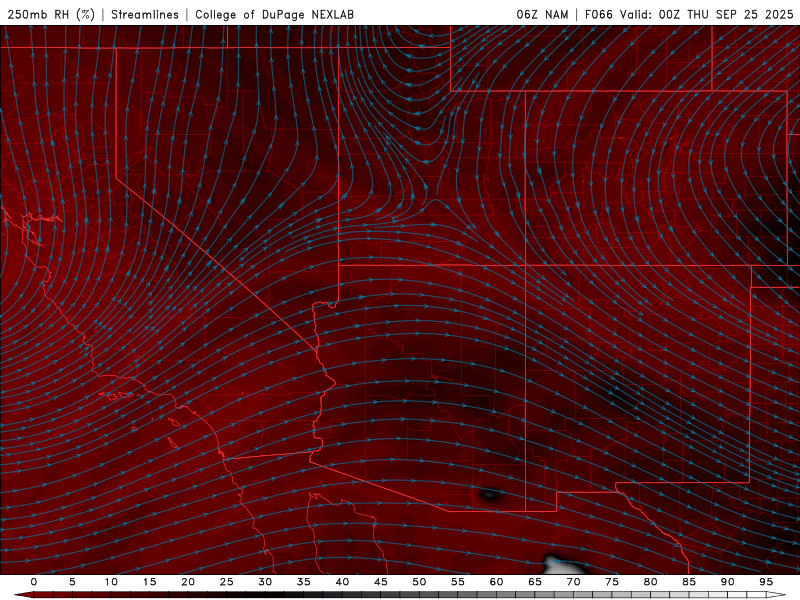The image size is (800, 600).
Task: Select the colorbar scale label "45"
Action: click(x=381, y=582)
